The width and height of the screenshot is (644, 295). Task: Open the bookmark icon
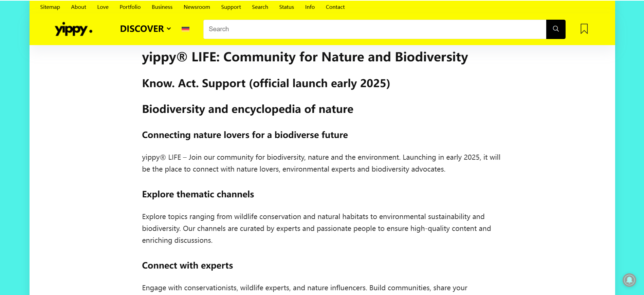(x=584, y=29)
